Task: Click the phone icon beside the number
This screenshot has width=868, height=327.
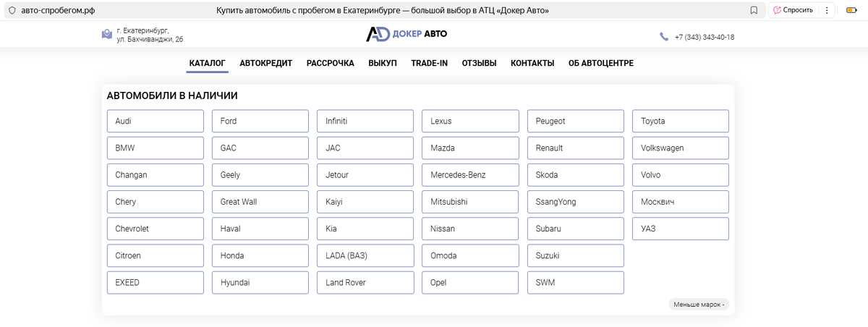Action: pos(664,37)
